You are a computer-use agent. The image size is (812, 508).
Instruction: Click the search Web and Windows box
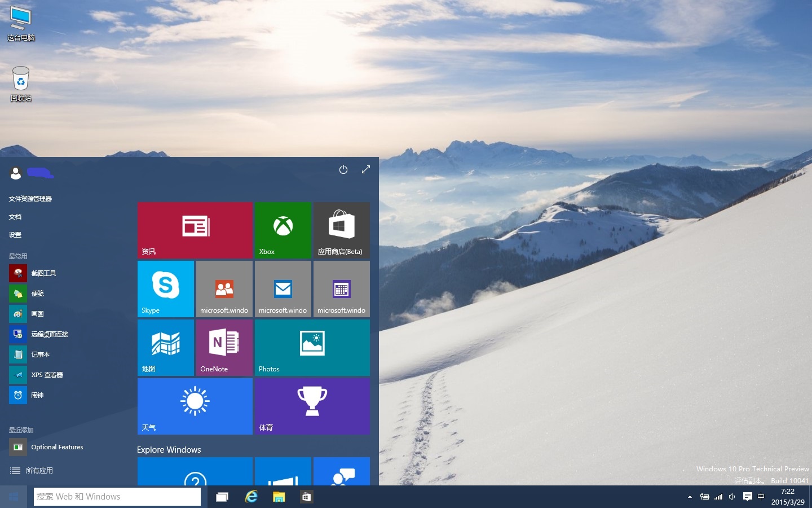point(117,497)
